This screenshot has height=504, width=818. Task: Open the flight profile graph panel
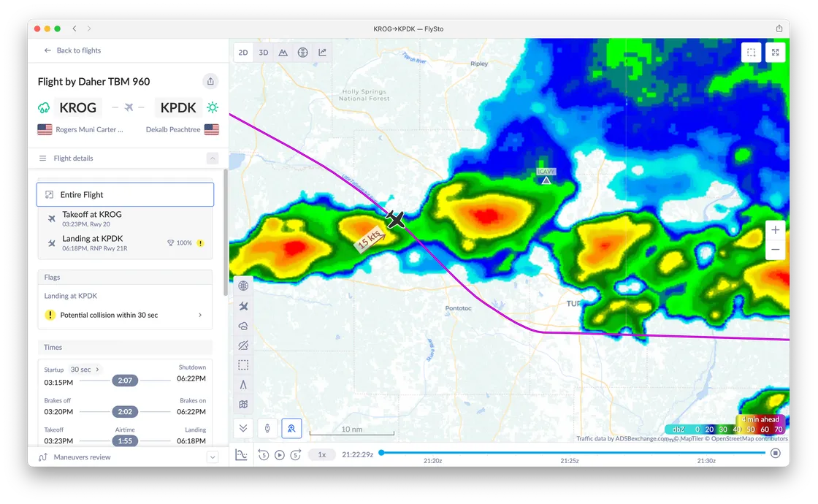[241, 454]
